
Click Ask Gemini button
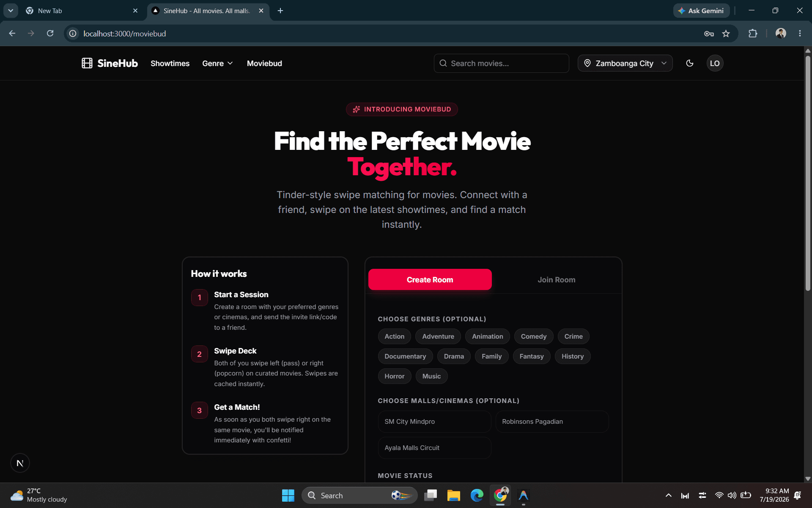coord(701,11)
